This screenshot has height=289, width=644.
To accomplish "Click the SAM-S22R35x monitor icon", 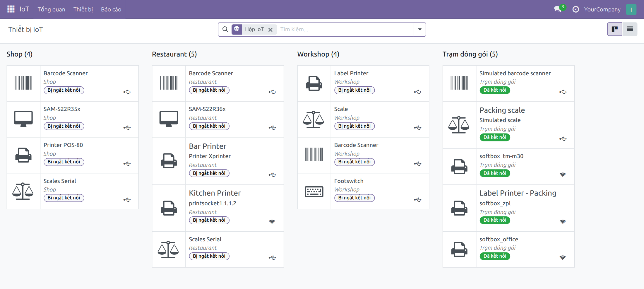I will click(x=23, y=119).
